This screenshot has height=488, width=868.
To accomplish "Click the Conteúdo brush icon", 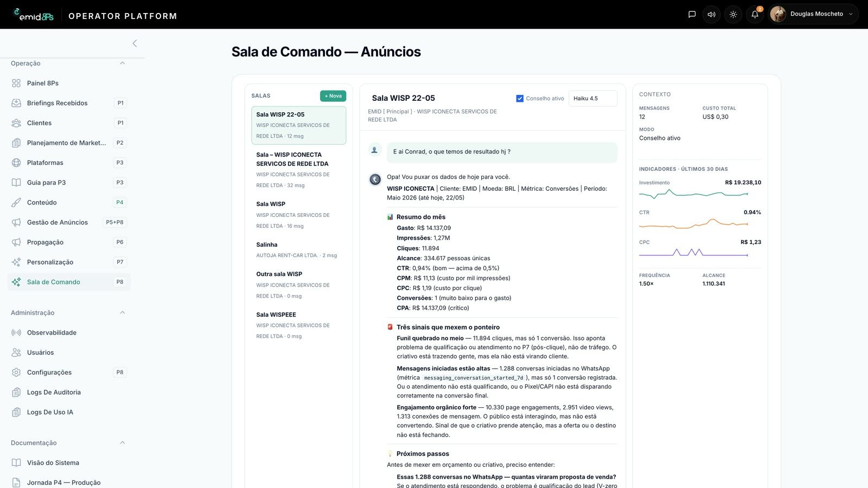I will click(x=16, y=202).
